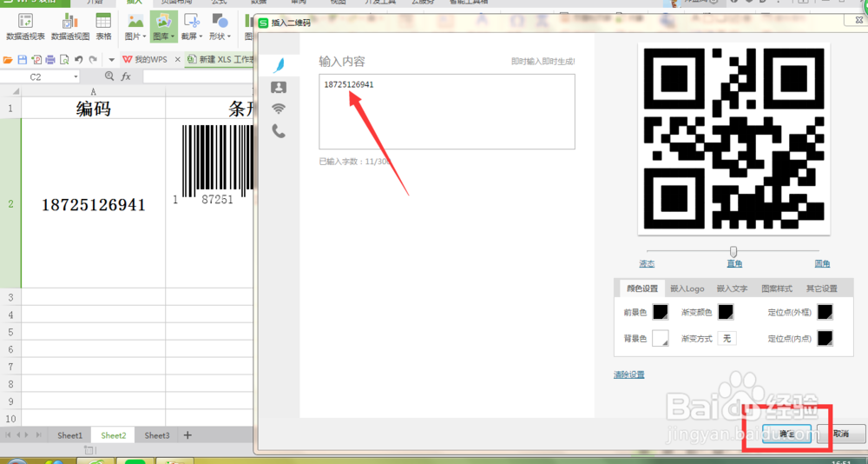
Task: Switch to the 嵌入文字 tab
Action: (732, 288)
